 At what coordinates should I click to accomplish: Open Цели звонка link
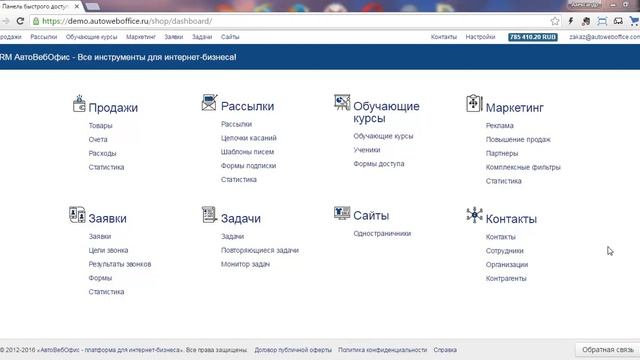tap(108, 250)
